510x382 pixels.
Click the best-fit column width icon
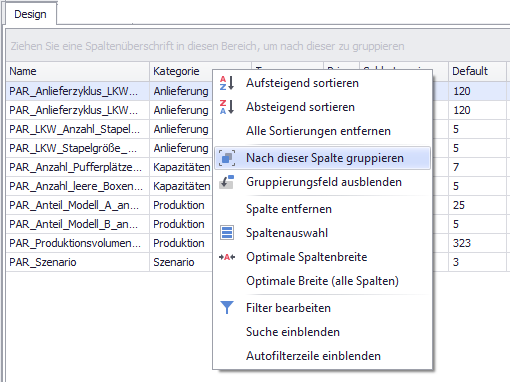point(227,257)
